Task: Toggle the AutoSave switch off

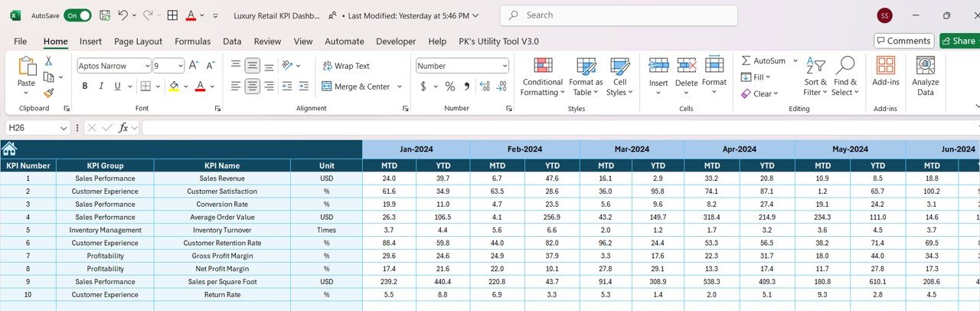Action: tap(77, 15)
